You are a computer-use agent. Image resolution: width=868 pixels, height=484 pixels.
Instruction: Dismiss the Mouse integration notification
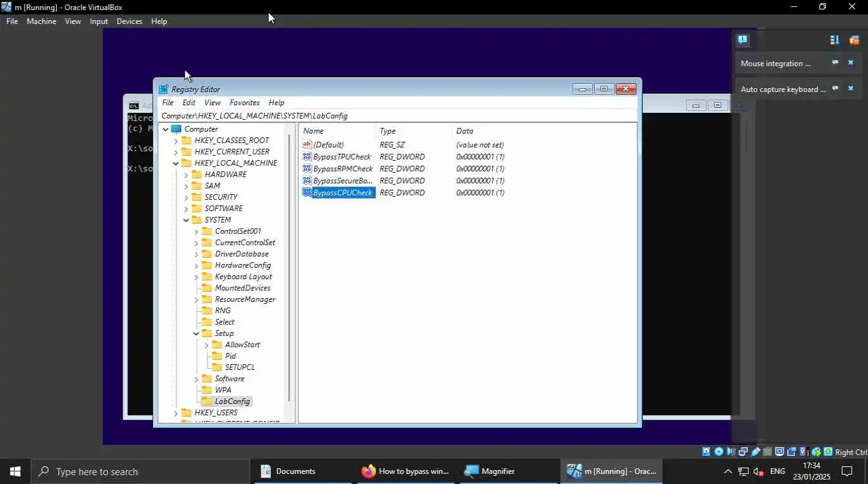coord(850,63)
